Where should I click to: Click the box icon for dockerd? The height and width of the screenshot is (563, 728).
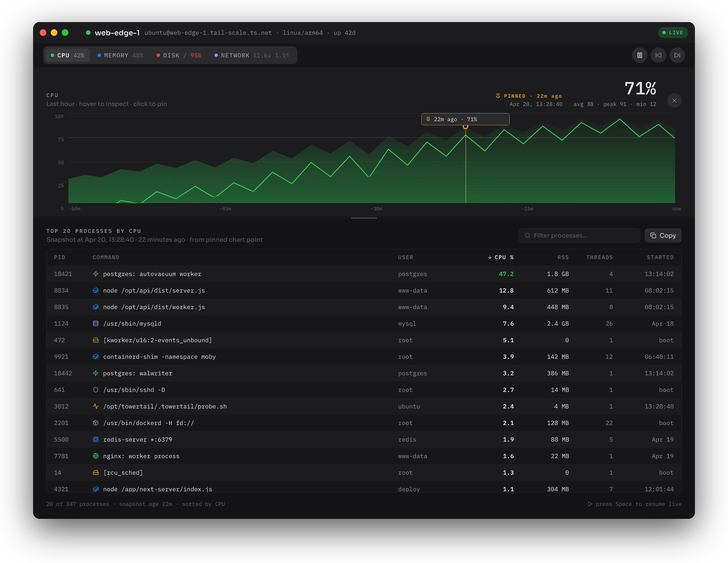pos(96,423)
